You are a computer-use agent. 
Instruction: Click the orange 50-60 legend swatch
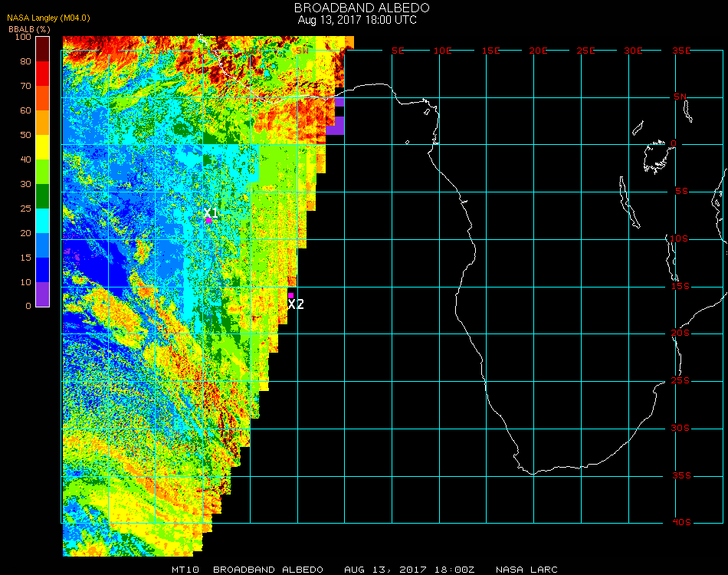(43, 122)
